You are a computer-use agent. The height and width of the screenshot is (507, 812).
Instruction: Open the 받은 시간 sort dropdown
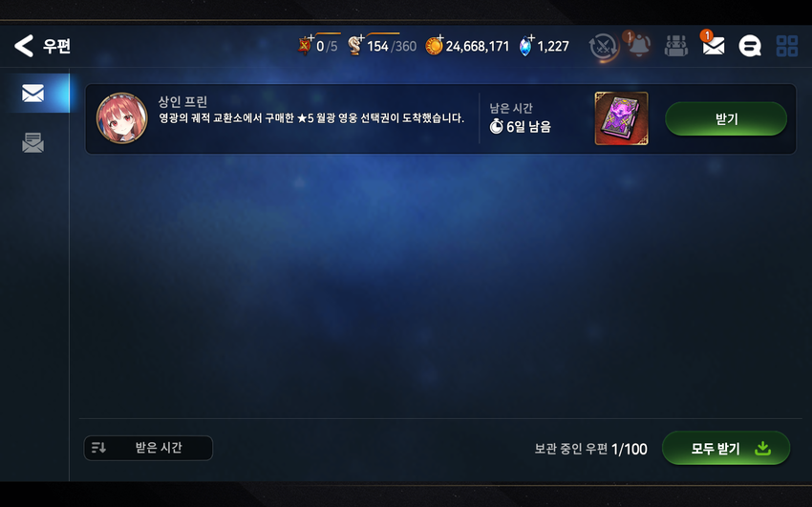coord(148,448)
